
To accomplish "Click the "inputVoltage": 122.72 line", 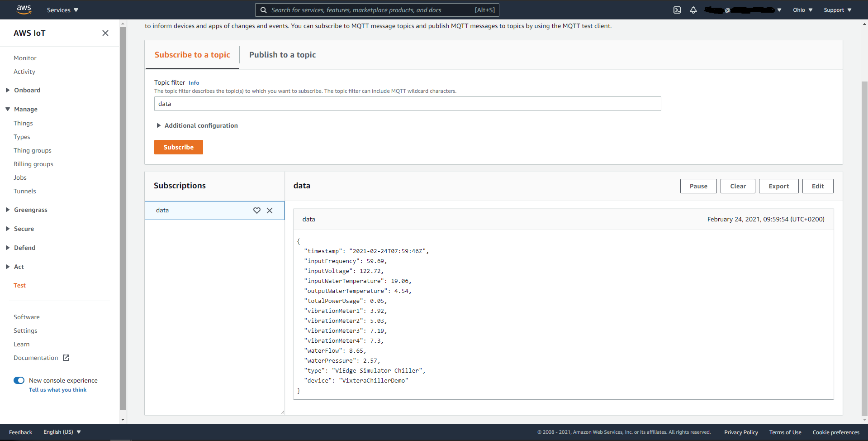I will [x=344, y=271].
